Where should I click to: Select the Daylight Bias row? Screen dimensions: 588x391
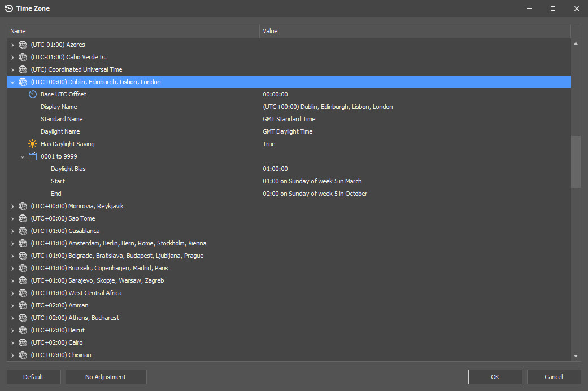point(289,169)
